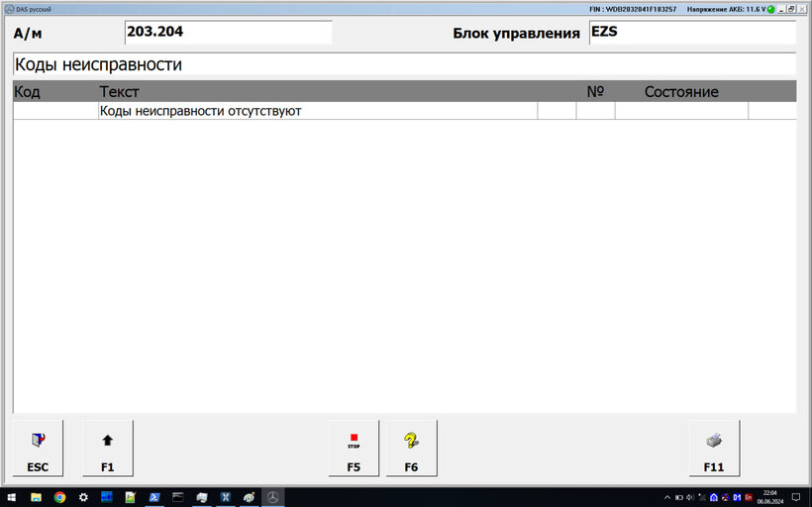Click the FIN number in title bar
Viewport: 812px width, 507px height.
pyautogui.click(x=633, y=9)
